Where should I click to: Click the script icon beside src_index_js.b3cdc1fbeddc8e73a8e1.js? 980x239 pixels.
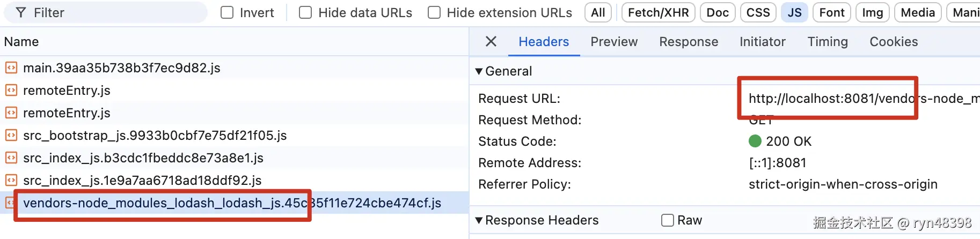point(11,158)
